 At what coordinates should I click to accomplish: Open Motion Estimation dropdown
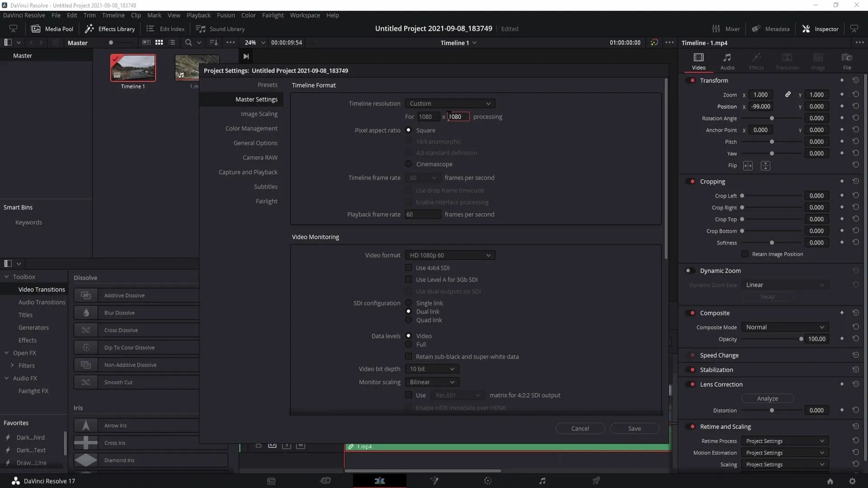785,453
